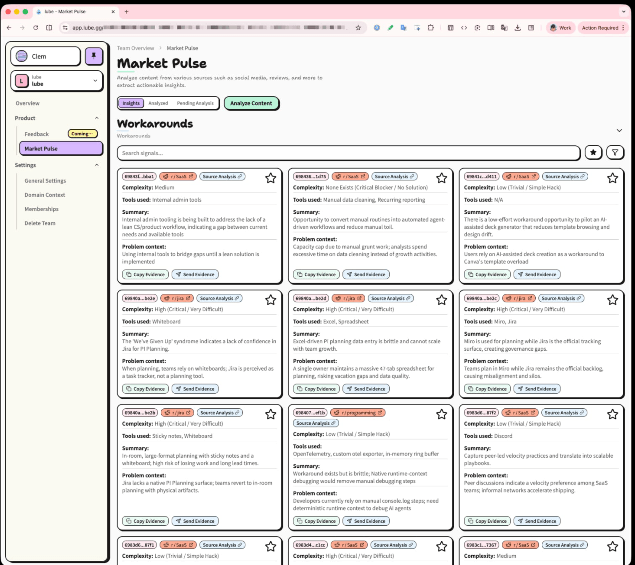Click the browser back arrow
This screenshot has height=565, width=635.
click(x=9, y=28)
